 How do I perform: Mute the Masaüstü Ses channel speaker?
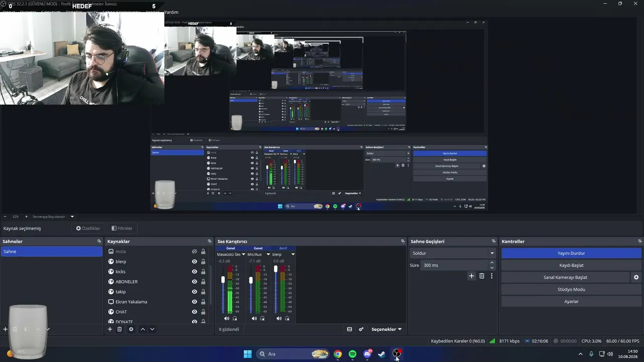click(226, 318)
